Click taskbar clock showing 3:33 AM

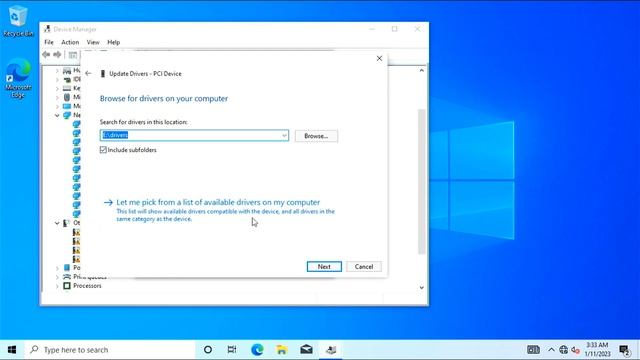(x=598, y=350)
